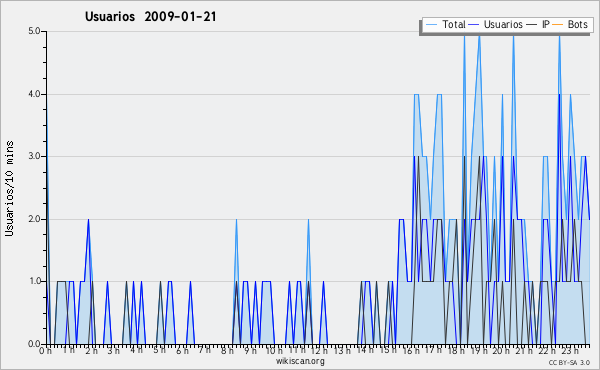Viewport: 600px width, 370px height.
Task: Click the 'CC BY-SA 3.0' license text
Action: [569, 363]
